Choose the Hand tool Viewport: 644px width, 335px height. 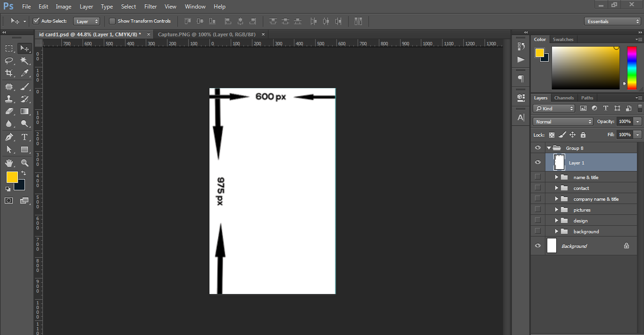tap(9, 163)
